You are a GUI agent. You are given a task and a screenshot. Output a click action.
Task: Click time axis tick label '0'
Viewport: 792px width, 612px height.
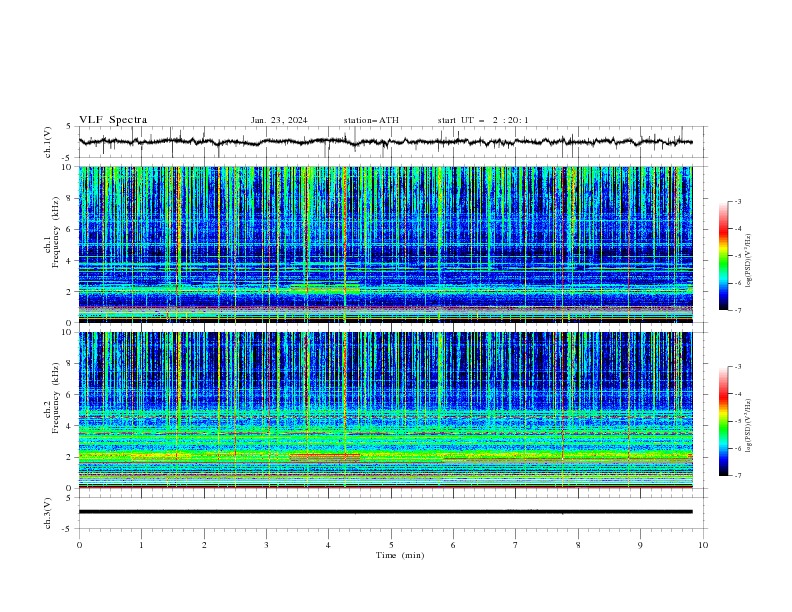pyautogui.click(x=79, y=545)
